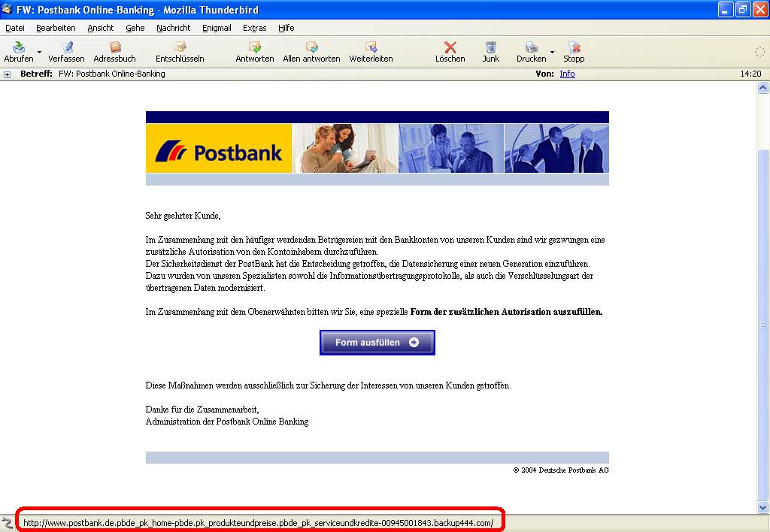Screen dimensions: 770x532
Task: Click the Abrufen (get mail) icon
Action: click(19, 47)
